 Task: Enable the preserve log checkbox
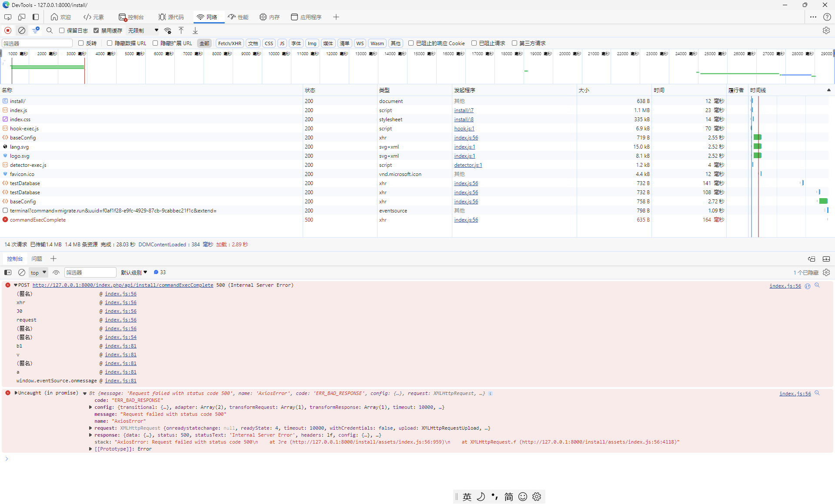tap(62, 30)
